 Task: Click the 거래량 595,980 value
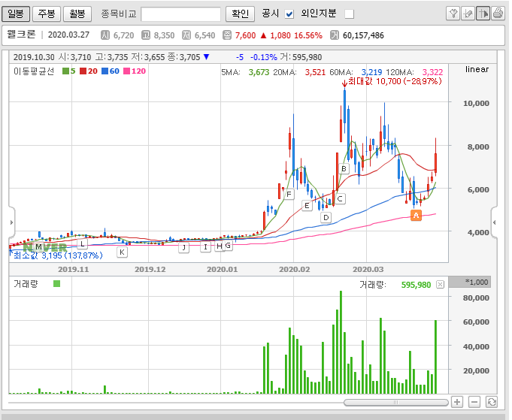point(416,285)
